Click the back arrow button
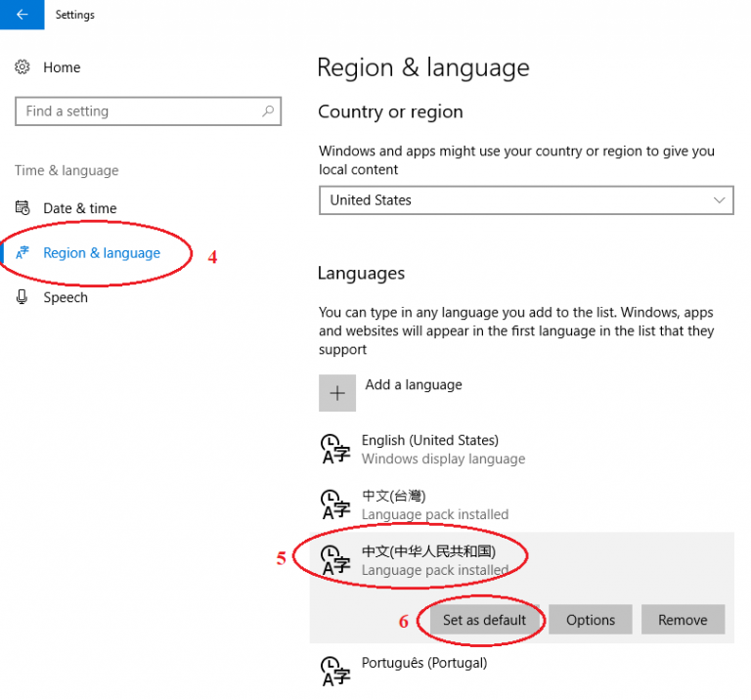 point(22,15)
